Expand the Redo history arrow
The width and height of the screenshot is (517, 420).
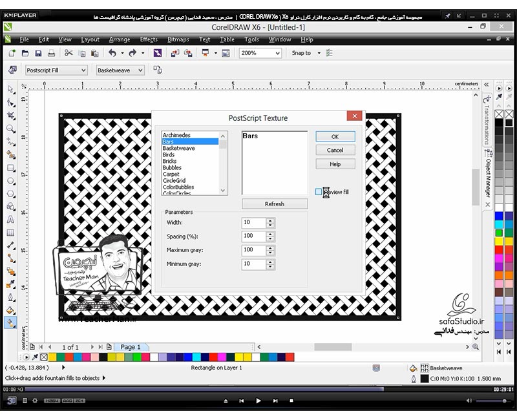click(x=143, y=53)
